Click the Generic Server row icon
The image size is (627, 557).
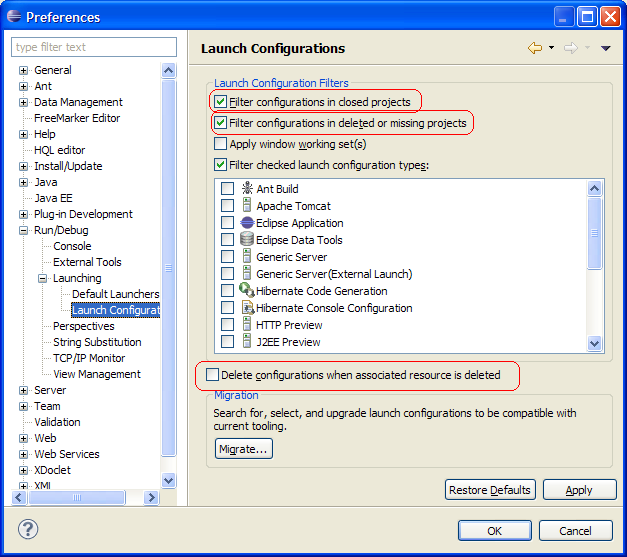tap(247, 256)
